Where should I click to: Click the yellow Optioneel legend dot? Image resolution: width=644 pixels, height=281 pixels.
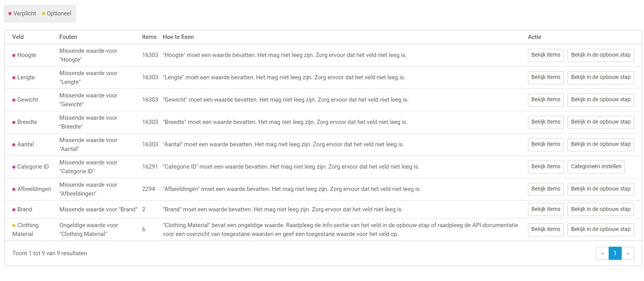(x=43, y=14)
